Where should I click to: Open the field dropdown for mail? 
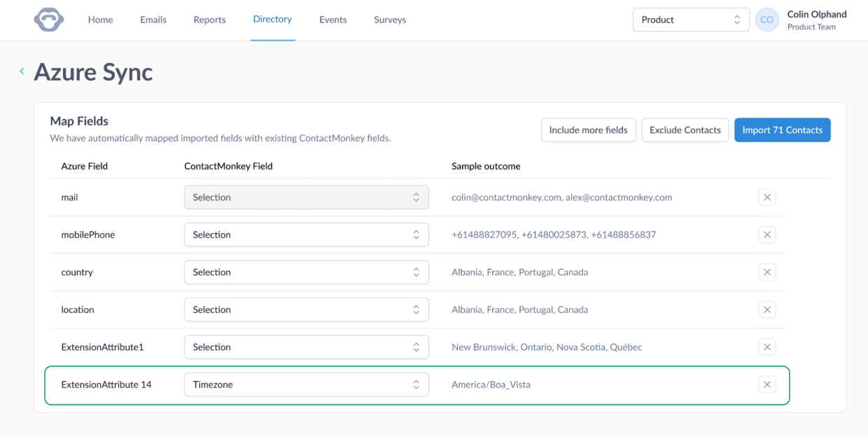click(307, 197)
